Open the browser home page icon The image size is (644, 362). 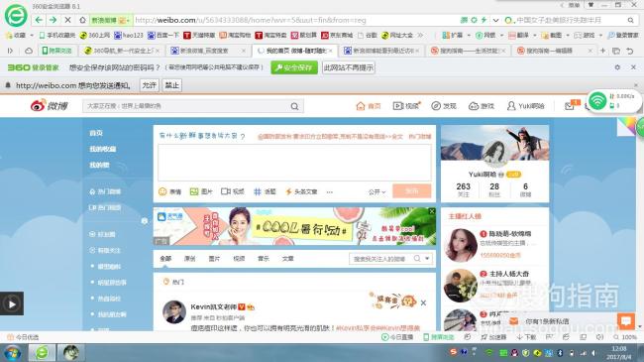tap(82, 20)
